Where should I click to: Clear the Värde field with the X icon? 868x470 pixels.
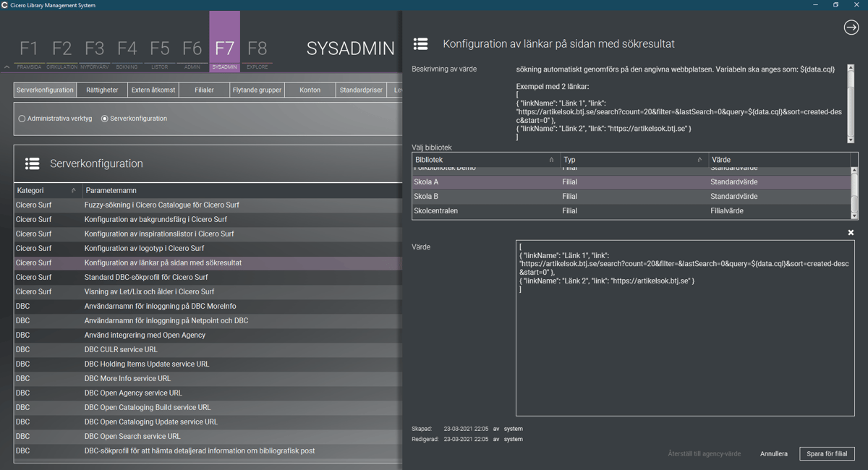click(x=851, y=233)
